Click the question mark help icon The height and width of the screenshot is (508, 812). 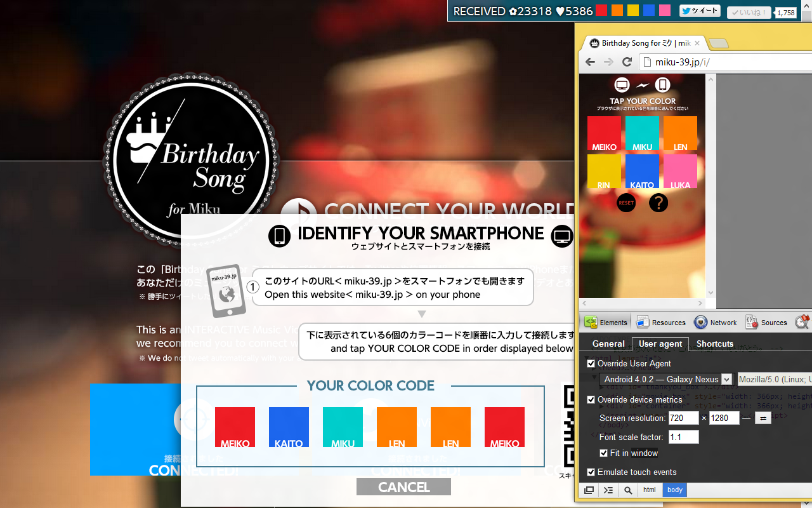coord(658,203)
